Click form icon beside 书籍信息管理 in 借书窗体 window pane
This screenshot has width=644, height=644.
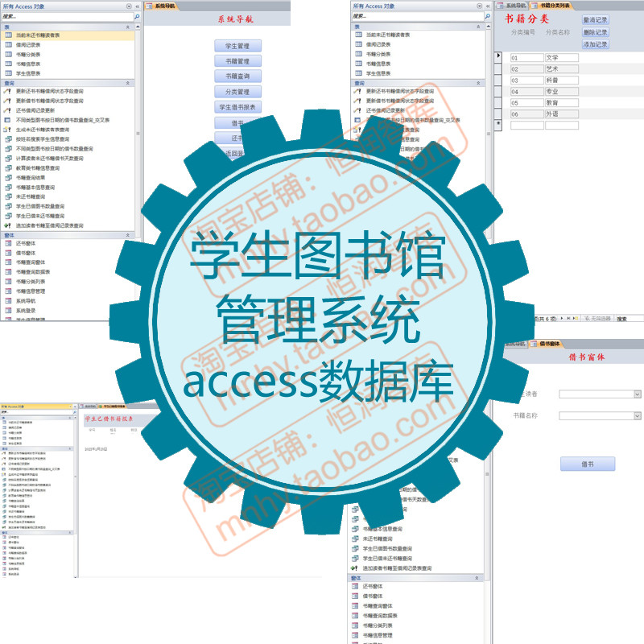(355, 635)
